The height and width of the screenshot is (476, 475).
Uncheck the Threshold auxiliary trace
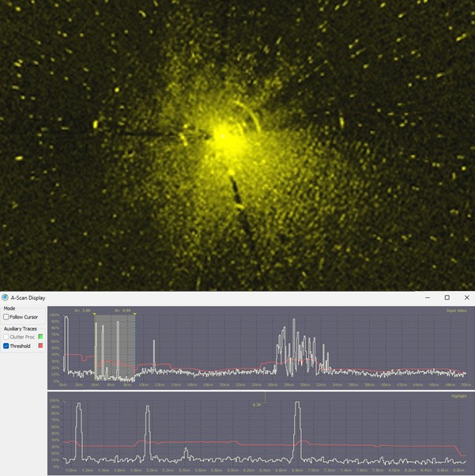[x=6, y=346]
